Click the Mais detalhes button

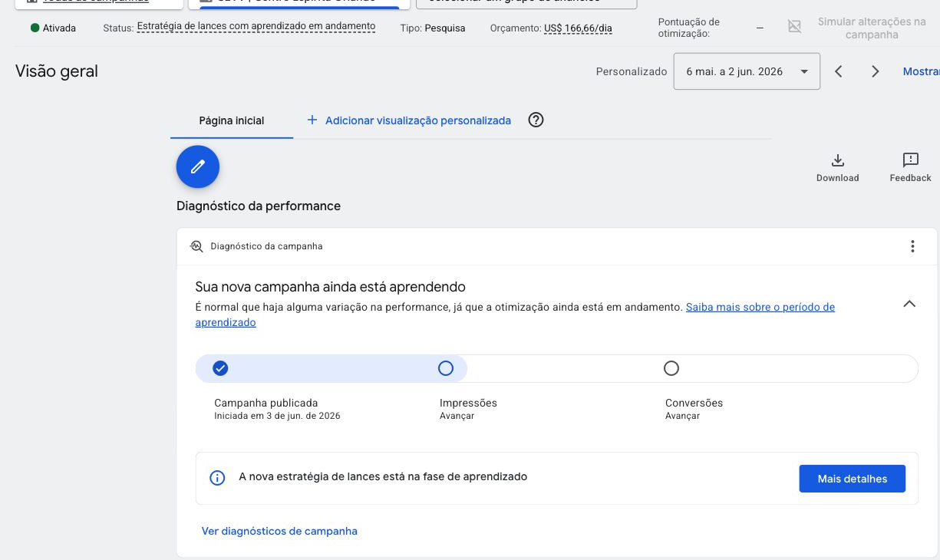click(853, 479)
